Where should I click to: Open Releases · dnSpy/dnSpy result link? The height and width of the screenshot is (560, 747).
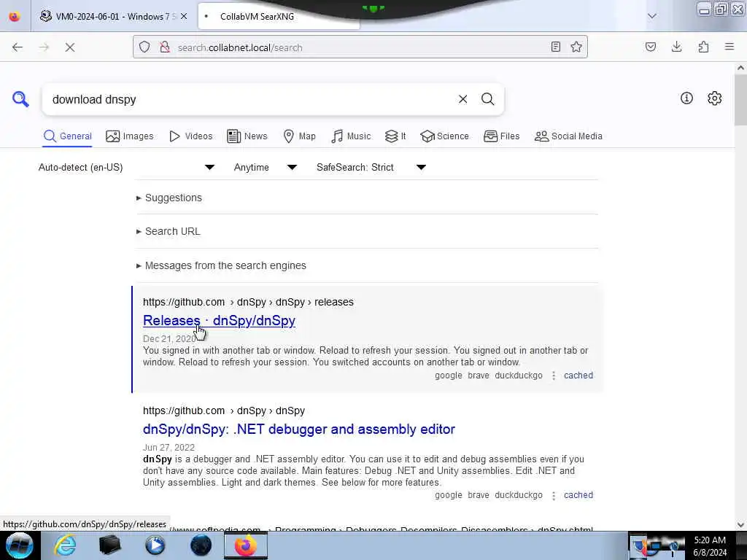(219, 321)
